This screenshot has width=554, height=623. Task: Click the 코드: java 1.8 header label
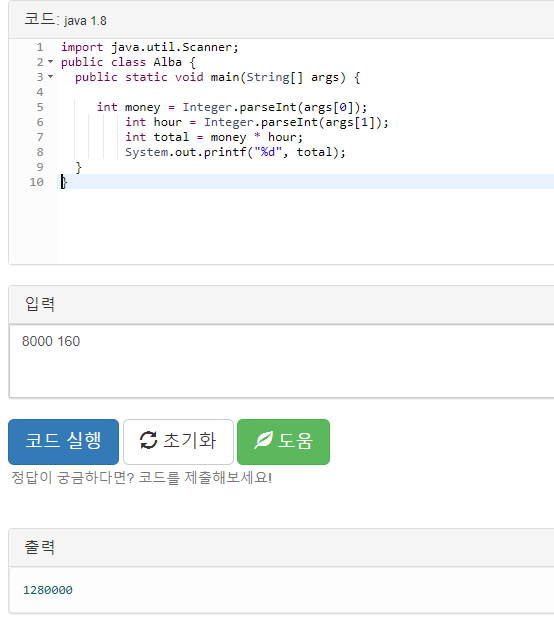click(x=65, y=19)
